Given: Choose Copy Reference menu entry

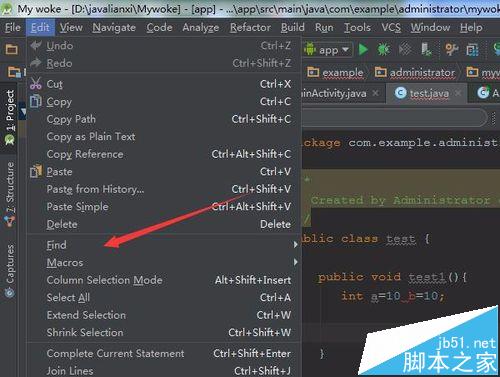Looking at the screenshot, I should (163, 154).
